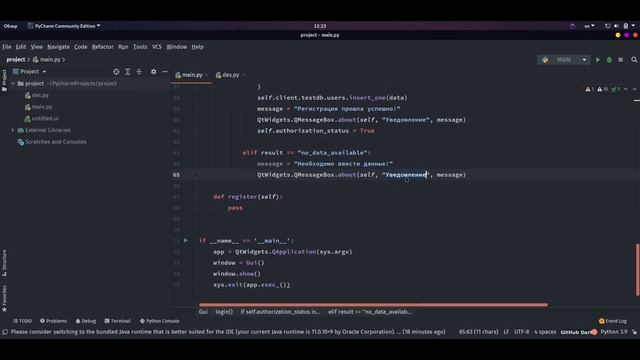Start debugging with the green bug icon

click(x=609, y=60)
